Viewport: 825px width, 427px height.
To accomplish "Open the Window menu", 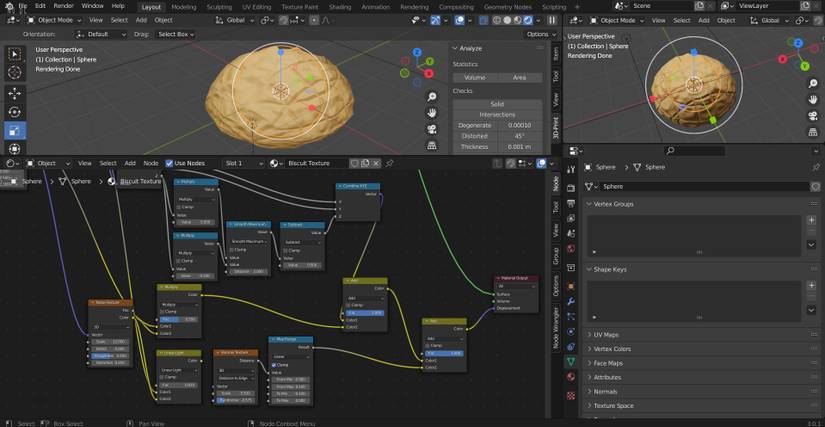I will (x=93, y=6).
